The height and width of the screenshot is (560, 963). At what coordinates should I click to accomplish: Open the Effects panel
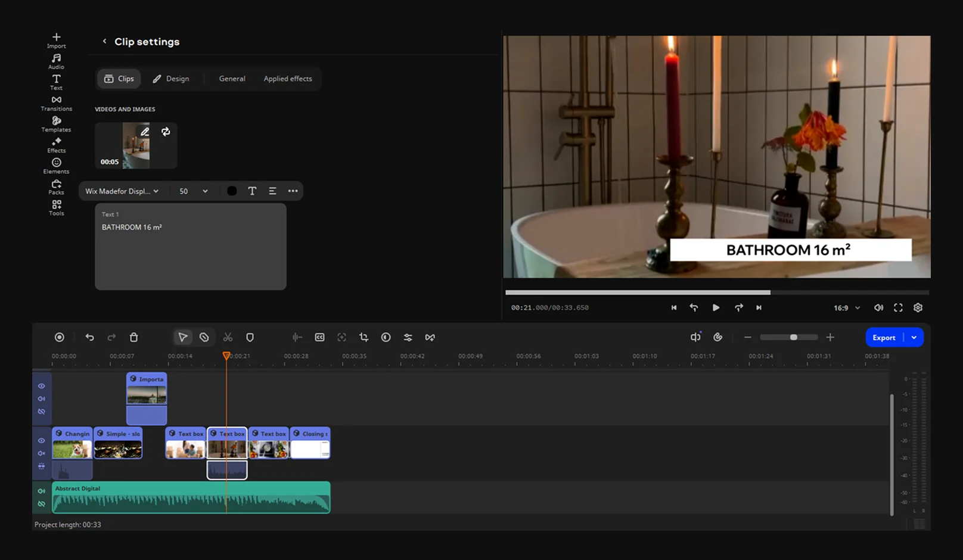click(56, 145)
